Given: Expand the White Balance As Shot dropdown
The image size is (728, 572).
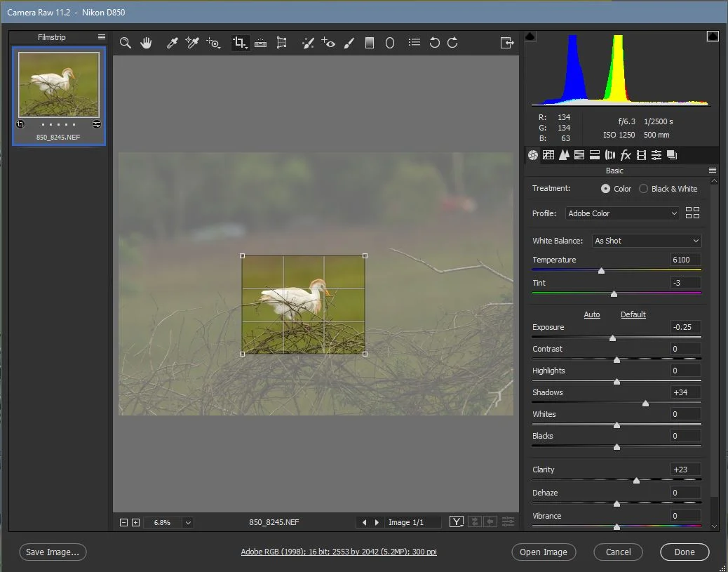Looking at the screenshot, I should click(646, 241).
